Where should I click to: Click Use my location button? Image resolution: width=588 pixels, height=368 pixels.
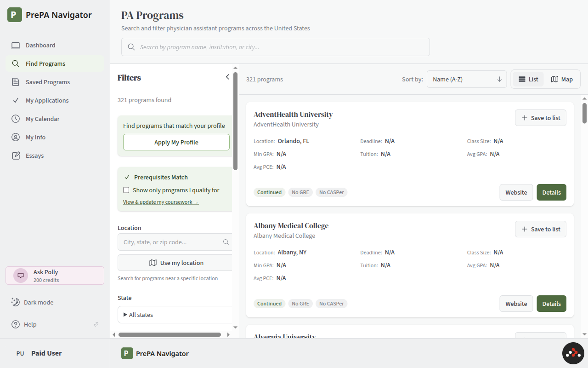[x=175, y=263]
